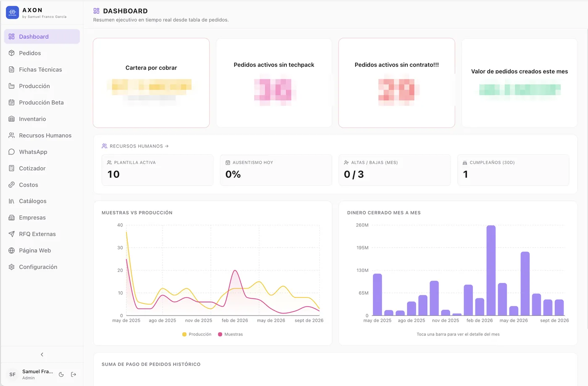Click the first bar above may de 2025
The height and width of the screenshot is (386, 588).
coord(377,295)
